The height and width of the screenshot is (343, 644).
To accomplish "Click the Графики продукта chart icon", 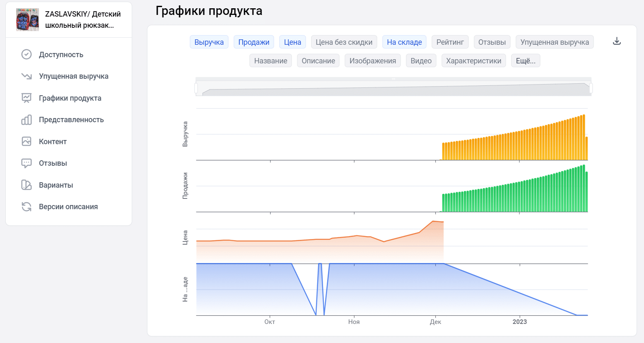I will (x=26, y=98).
